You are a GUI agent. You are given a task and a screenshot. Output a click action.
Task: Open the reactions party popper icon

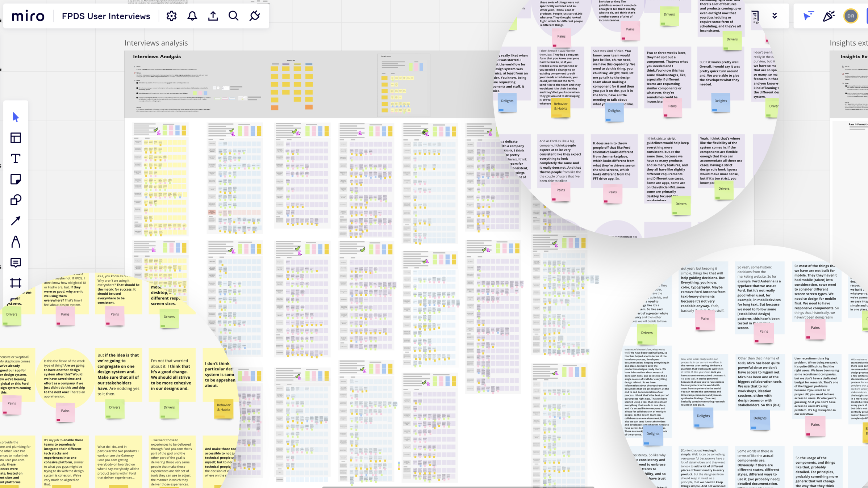coord(829,16)
